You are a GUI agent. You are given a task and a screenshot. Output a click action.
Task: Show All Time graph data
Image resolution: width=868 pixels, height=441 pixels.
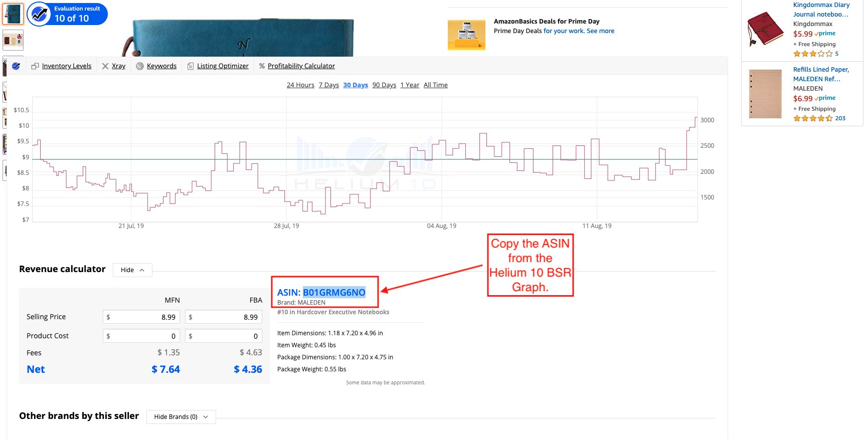pyautogui.click(x=436, y=85)
